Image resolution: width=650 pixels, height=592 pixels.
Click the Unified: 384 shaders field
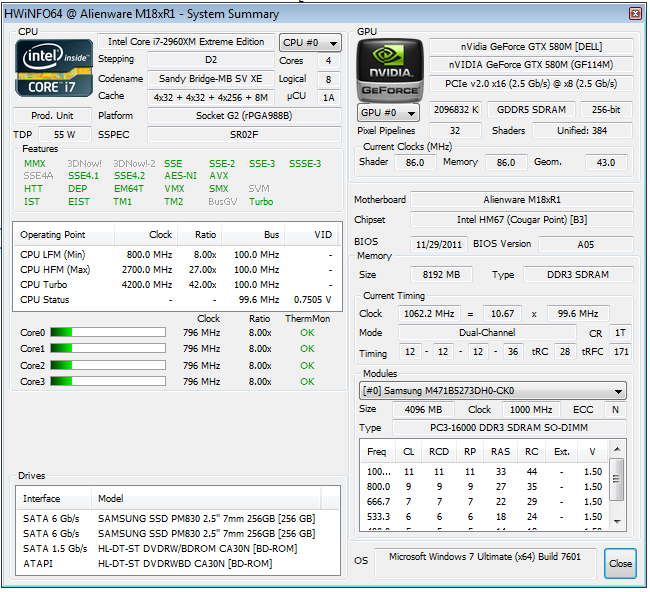click(582, 131)
